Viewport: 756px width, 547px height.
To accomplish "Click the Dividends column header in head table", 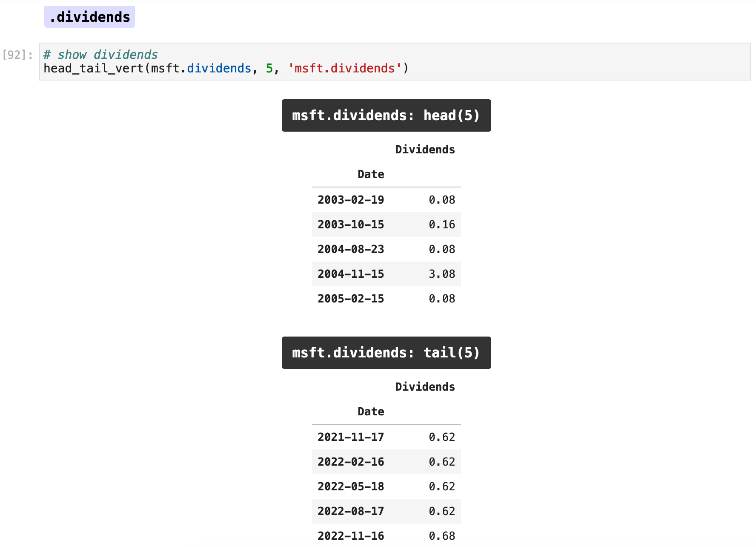I will [425, 150].
